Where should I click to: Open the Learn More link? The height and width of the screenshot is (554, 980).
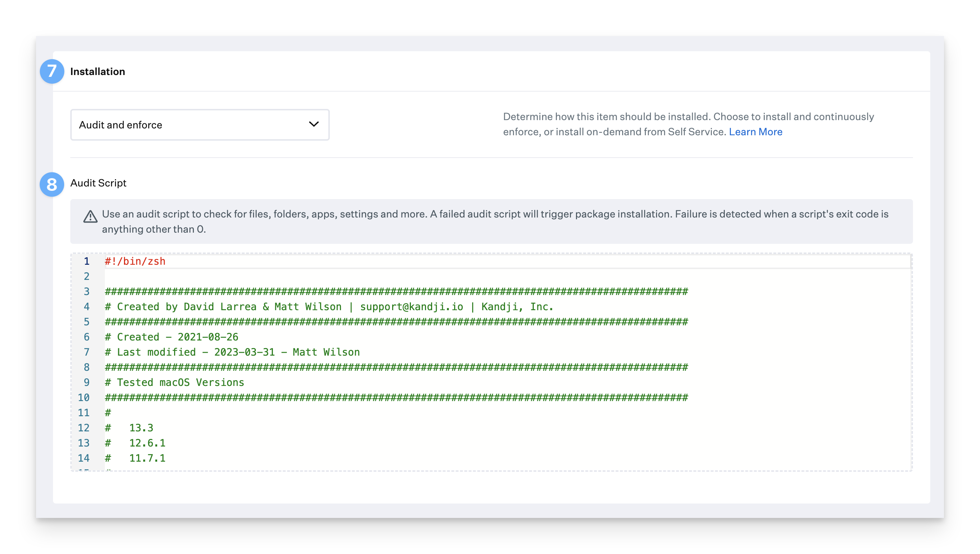point(755,132)
